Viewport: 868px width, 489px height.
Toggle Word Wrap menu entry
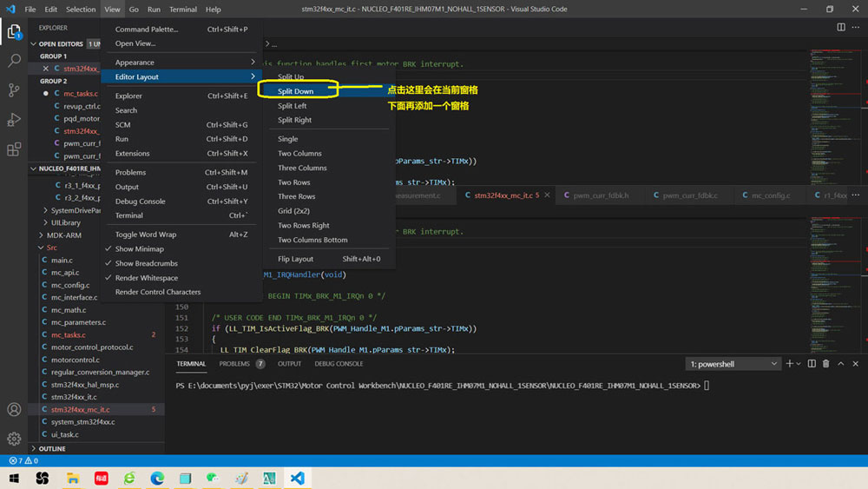click(x=181, y=235)
